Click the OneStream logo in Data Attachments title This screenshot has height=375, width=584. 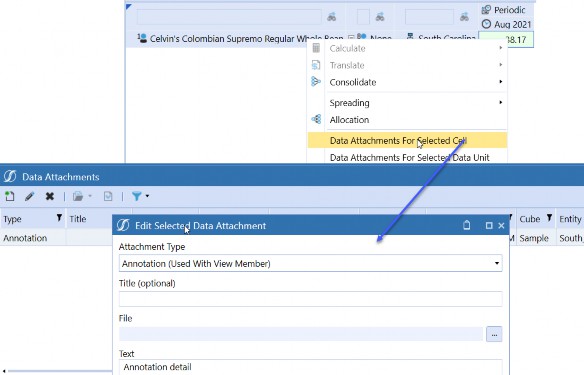[10, 176]
